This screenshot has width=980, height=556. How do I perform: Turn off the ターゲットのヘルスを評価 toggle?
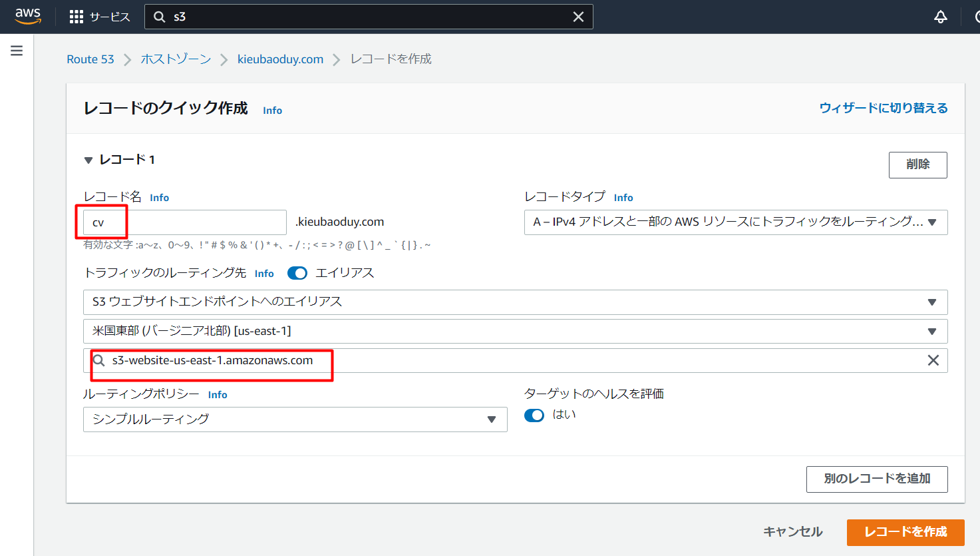pos(534,414)
